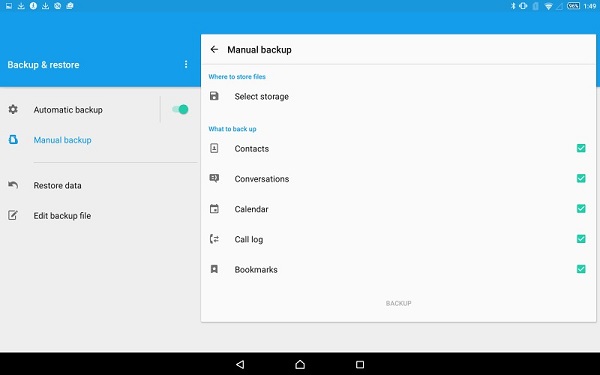The width and height of the screenshot is (600, 375).
Task: Turn off the Automatic backup switch
Action: [180, 109]
